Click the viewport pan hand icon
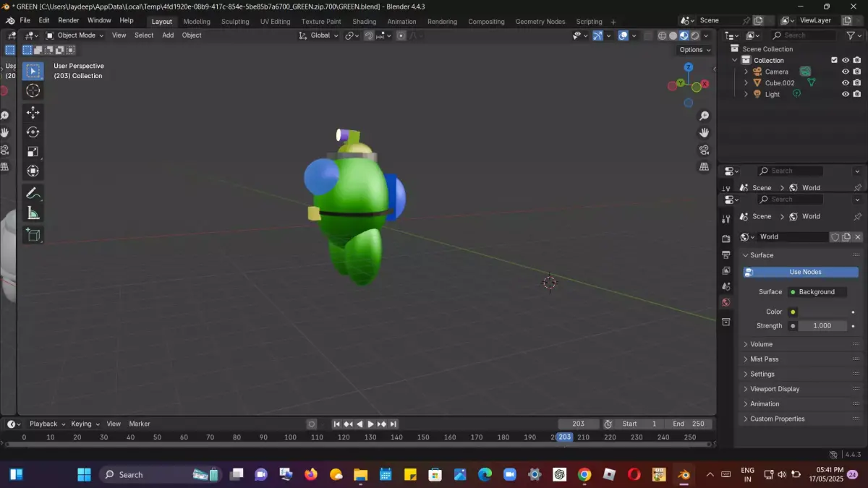The height and width of the screenshot is (488, 868). pos(704,133)
